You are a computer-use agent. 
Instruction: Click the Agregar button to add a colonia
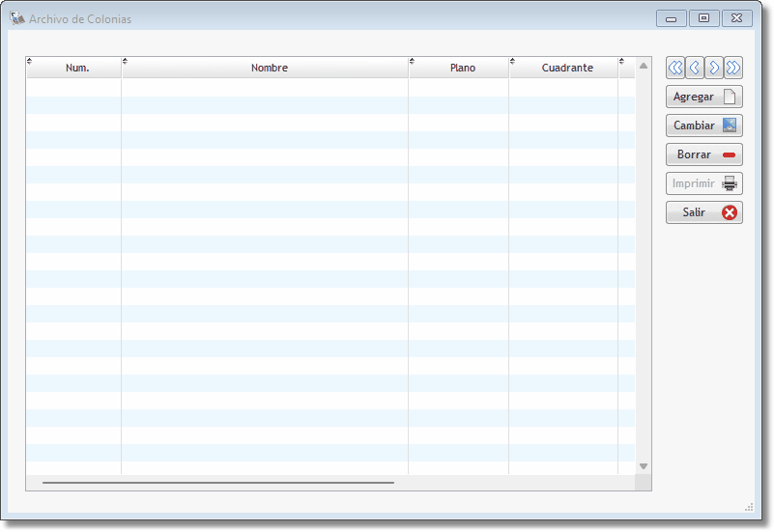pos(703,97)
